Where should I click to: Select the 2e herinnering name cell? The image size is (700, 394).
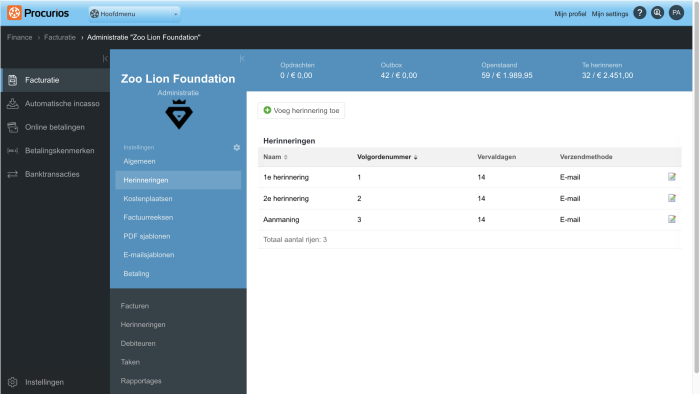tap(286, 199)
